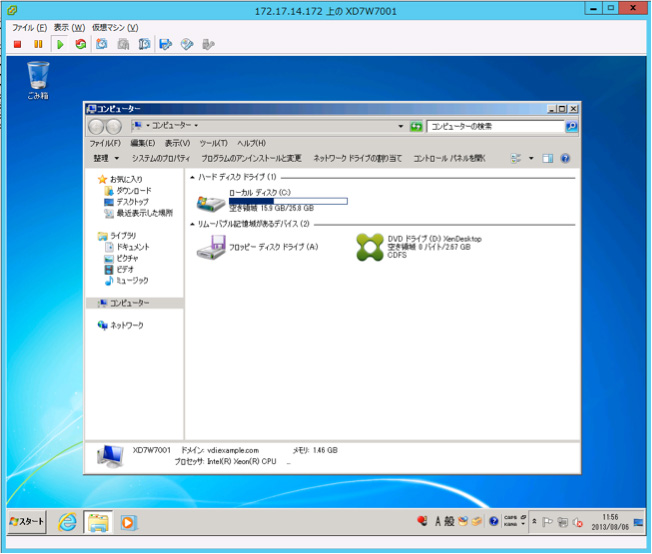Open the ファイル(F) menu in VM console
This screenshot has width=652, height=554.
(x=29, y=28)
